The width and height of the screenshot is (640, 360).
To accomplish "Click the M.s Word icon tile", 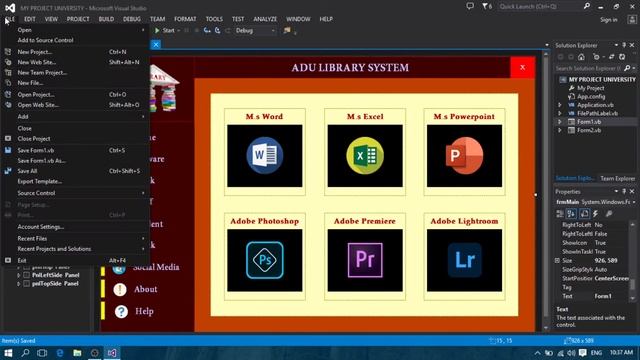I will pyautogui.click(x=264, y=156).
